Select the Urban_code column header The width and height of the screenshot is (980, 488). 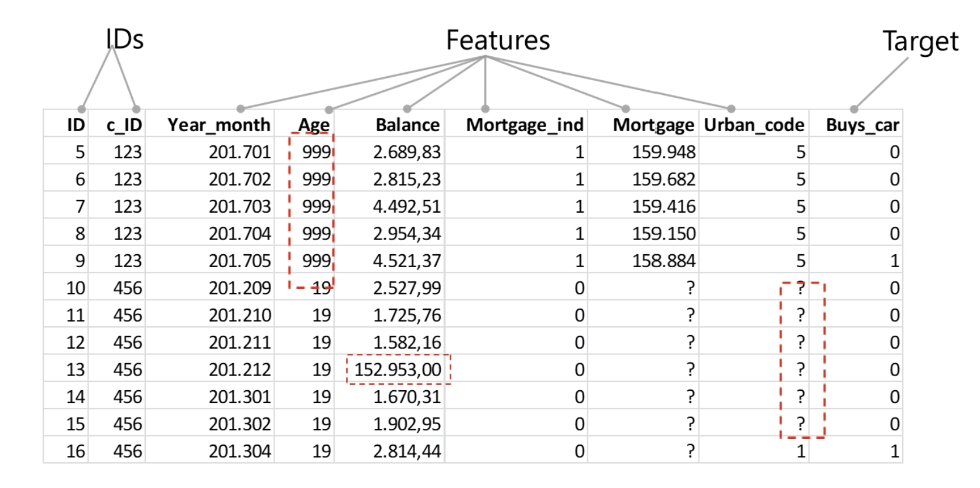pos(754,125)
